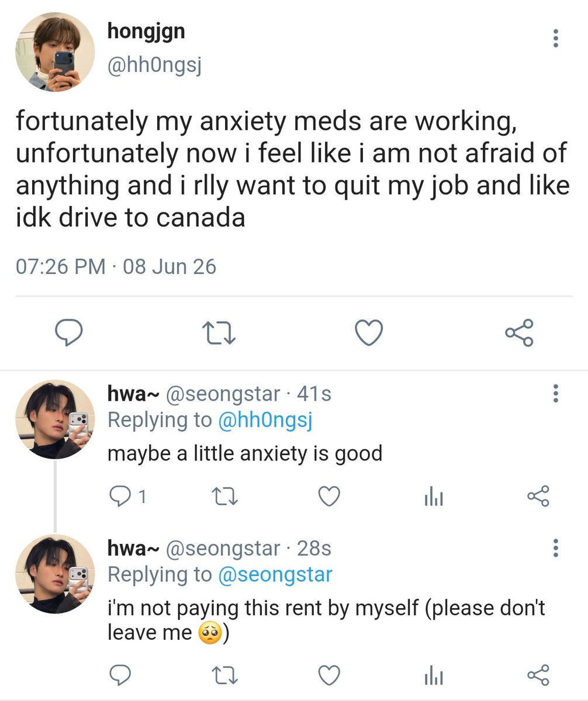
Task: Share the 'not paying this rent' reply
Action: (x=538, y=675)
